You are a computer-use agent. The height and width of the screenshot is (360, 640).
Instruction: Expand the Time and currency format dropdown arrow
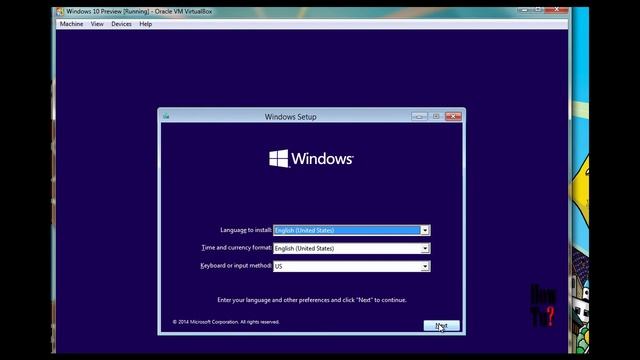tap(425, 248)
